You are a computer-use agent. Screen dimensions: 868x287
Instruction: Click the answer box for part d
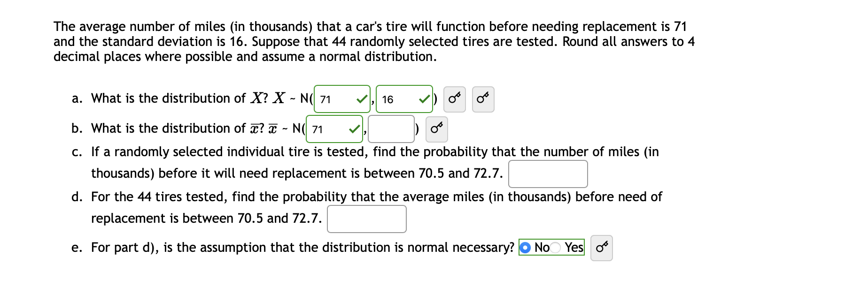click(366, 219)
